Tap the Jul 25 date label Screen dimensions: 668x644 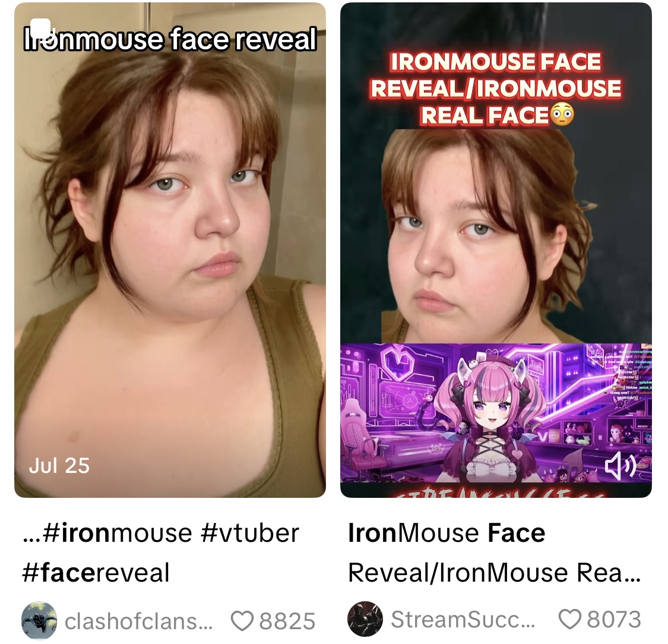[x=59, y=465]
